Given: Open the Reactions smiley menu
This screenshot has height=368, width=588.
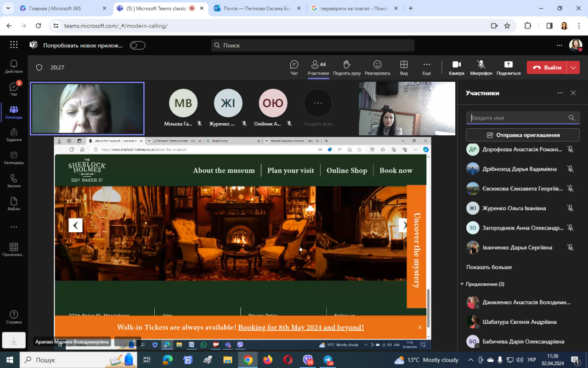Looking at the screenshot, I should (x=377, y=65).
